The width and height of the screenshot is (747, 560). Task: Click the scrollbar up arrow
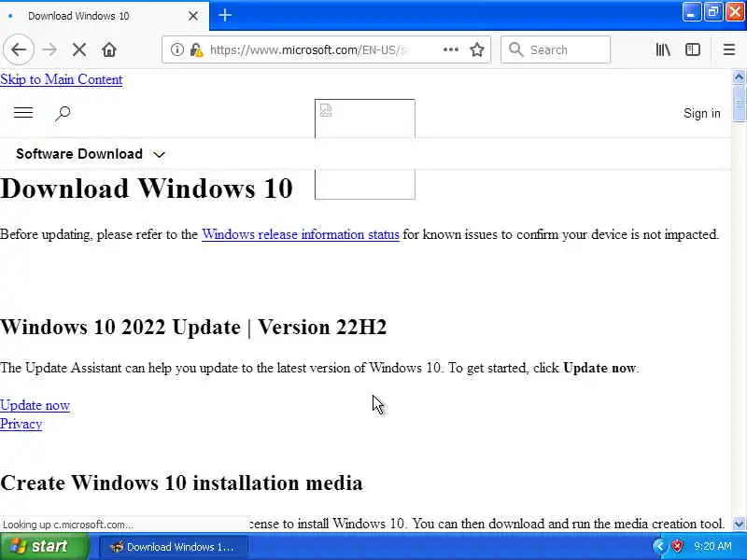pos(739,77)
